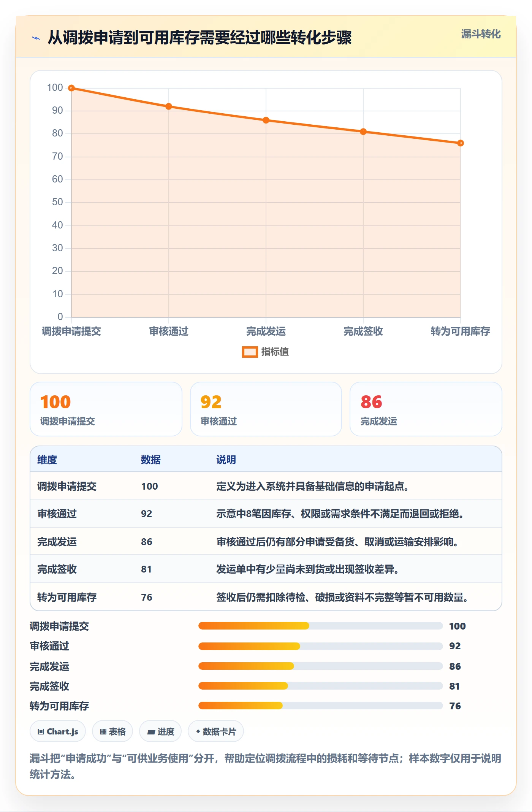The height and width of the screenshot is (812, 532).
Task: Open the 92 审核通过 data card
Action: coord(266,409)
